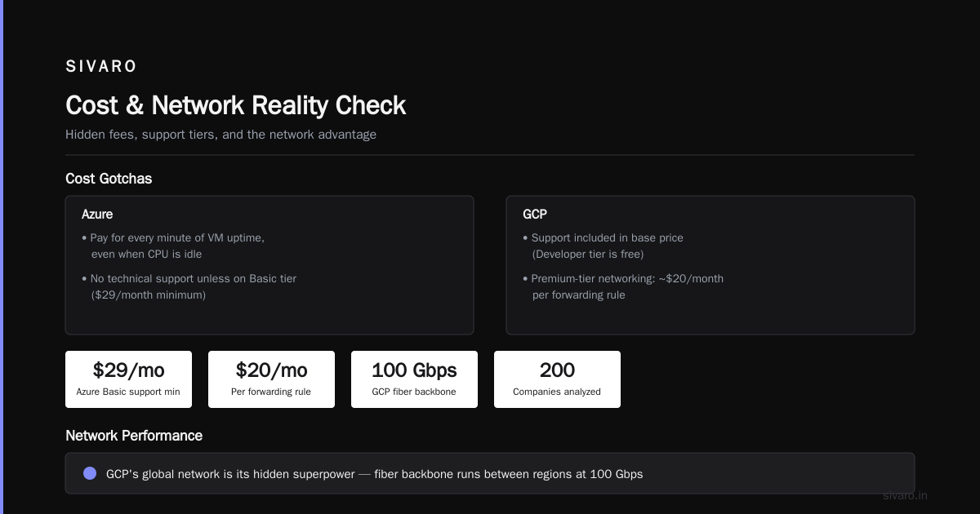This screenshot has height=514, width=980.
Task: Click the '$20/mo' stat value
Action: [x=271, y=370]
